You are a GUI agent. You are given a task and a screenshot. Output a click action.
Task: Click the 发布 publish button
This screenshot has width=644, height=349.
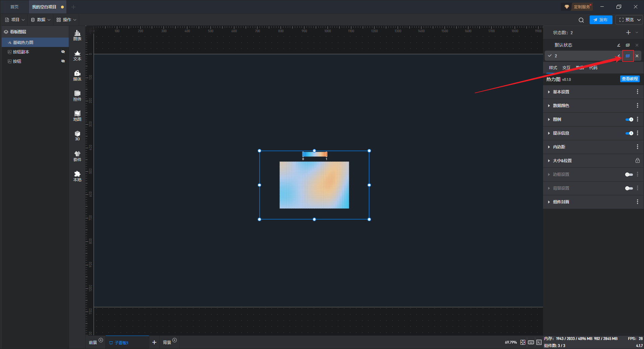click(x=600, y=20)
